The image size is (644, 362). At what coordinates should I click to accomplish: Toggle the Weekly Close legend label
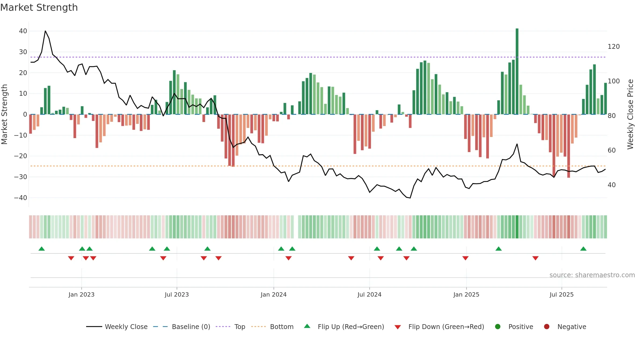click(126, 327)
